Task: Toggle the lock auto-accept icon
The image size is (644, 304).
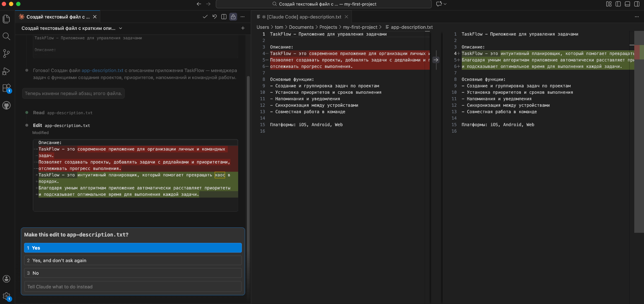Action: click(233, 16)
